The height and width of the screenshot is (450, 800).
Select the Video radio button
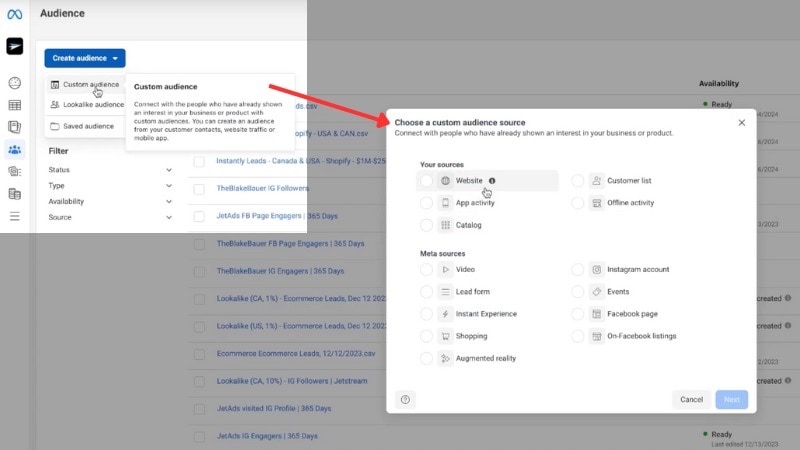(427, 269)
